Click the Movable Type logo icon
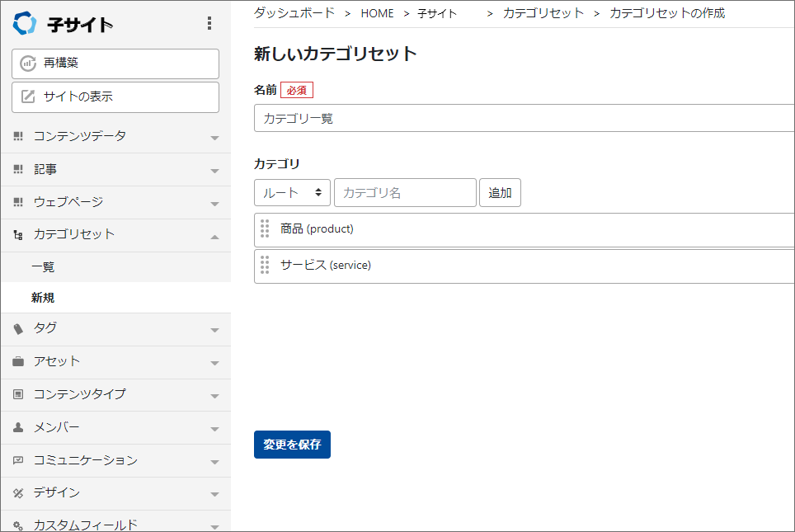795x532 pixels. point(25,23)
